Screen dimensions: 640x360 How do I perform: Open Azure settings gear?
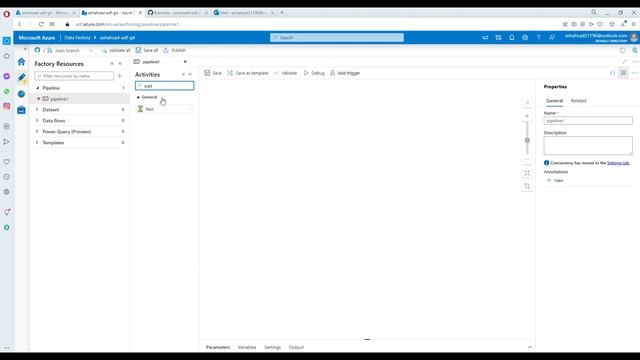point(525,38)
